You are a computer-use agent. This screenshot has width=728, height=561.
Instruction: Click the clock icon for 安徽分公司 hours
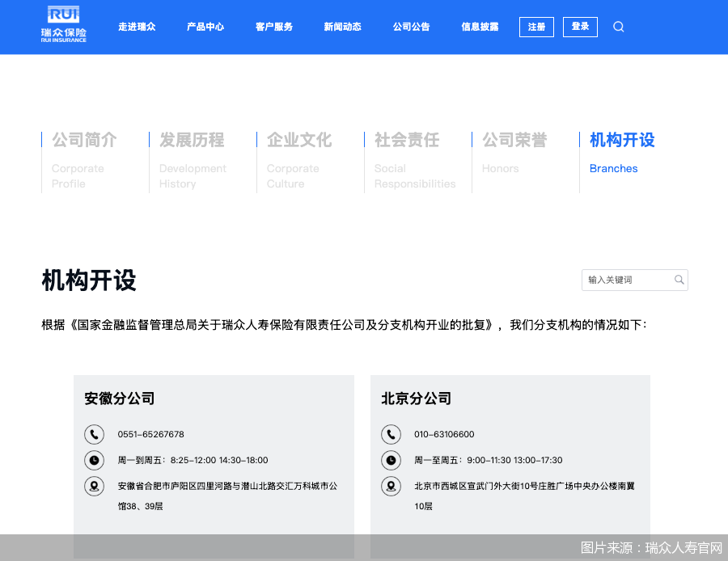(x=94, y=460)
